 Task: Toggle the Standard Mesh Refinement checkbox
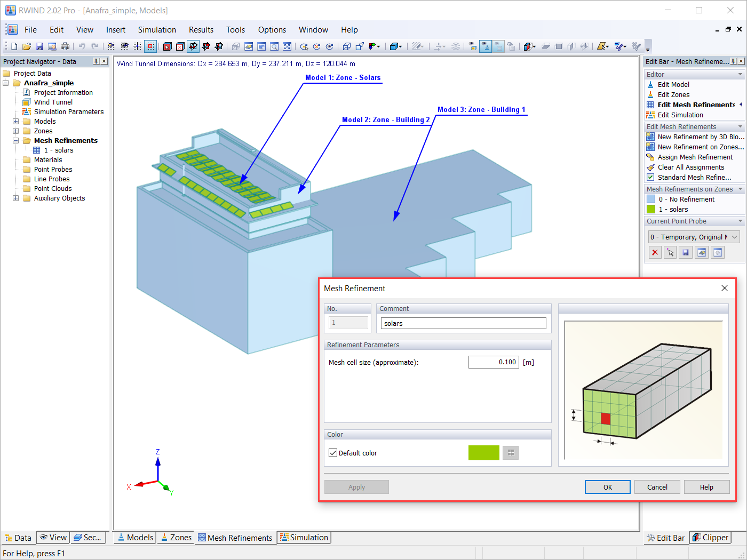click(x=650, y=178)
